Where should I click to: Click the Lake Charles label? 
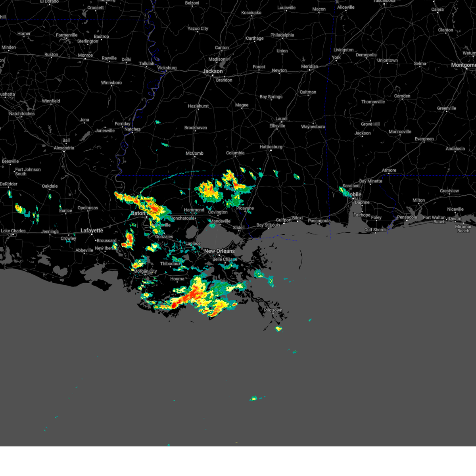pos(13,231)
